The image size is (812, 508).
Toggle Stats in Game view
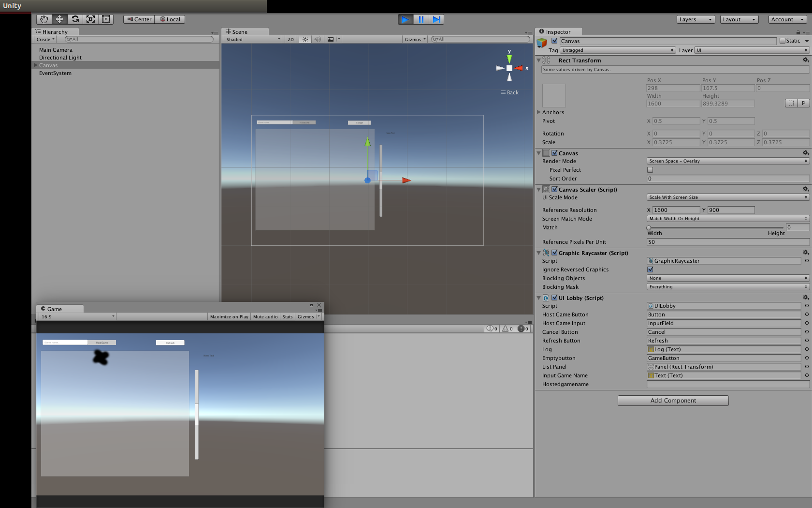[x=288, y=317]
